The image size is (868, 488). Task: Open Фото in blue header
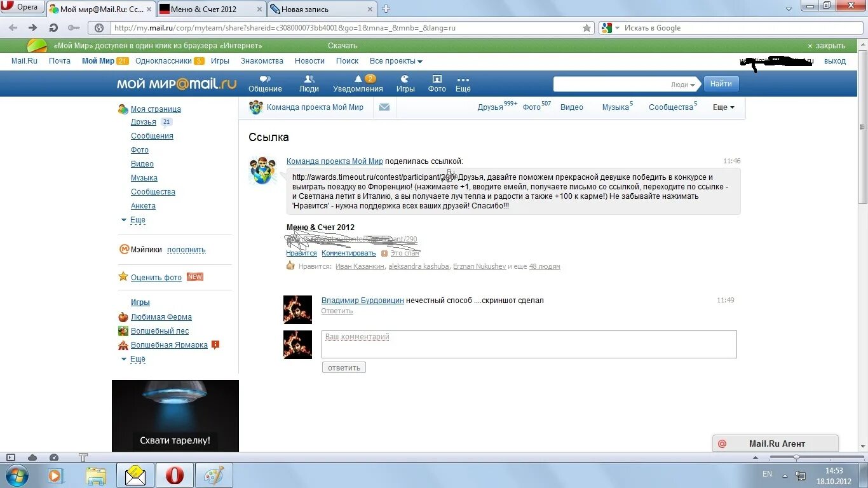(x=437, y=84)
